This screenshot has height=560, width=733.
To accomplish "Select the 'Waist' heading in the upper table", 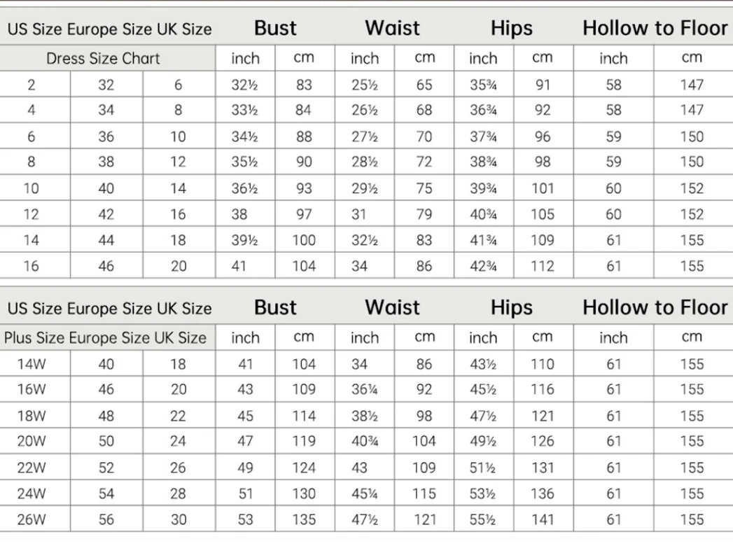I will pos(392,28).
